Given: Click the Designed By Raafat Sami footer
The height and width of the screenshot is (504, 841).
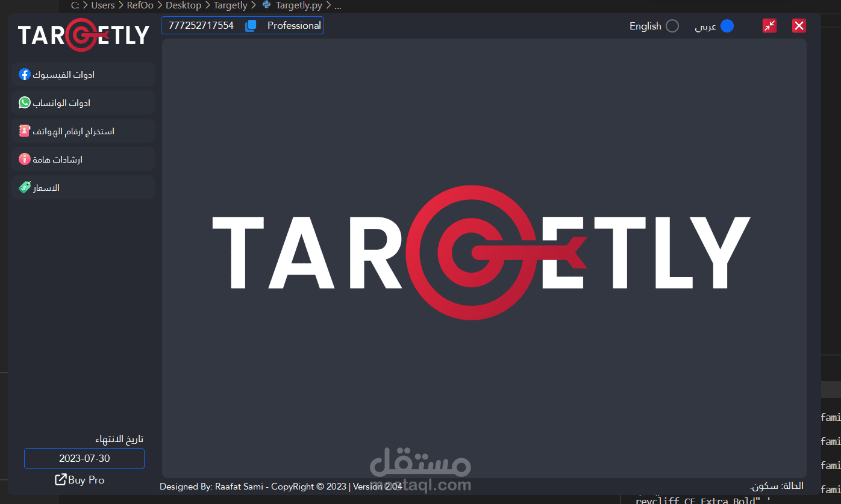Looking at the screenshot, I should pyautogui.click(x=281, y=487).
